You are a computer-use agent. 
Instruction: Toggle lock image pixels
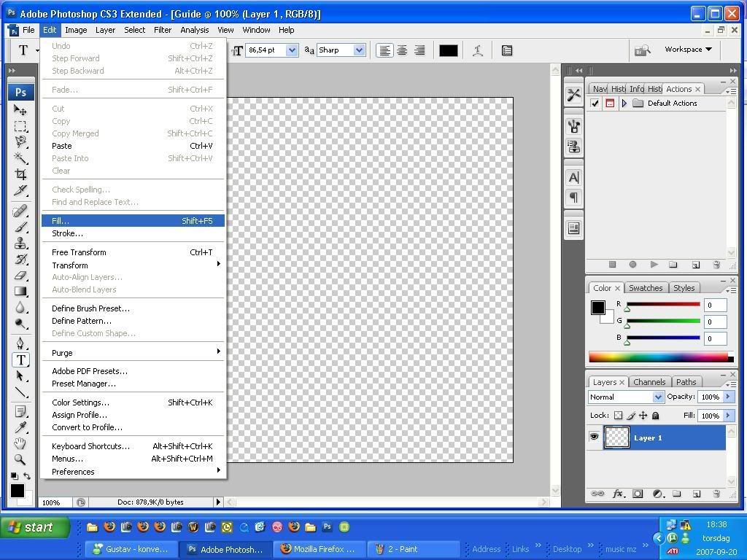pyautogui.click(x=631, y=415)
